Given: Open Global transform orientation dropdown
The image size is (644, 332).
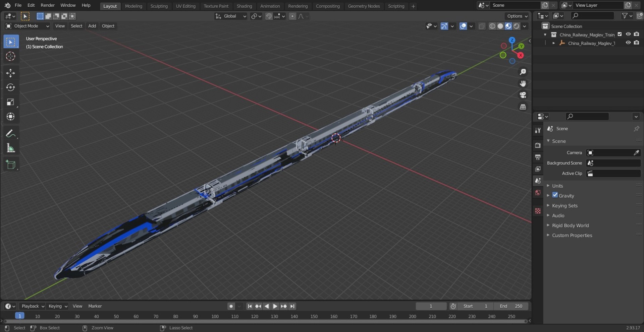Looking at the screenshot, I should (x=231, y=16).
